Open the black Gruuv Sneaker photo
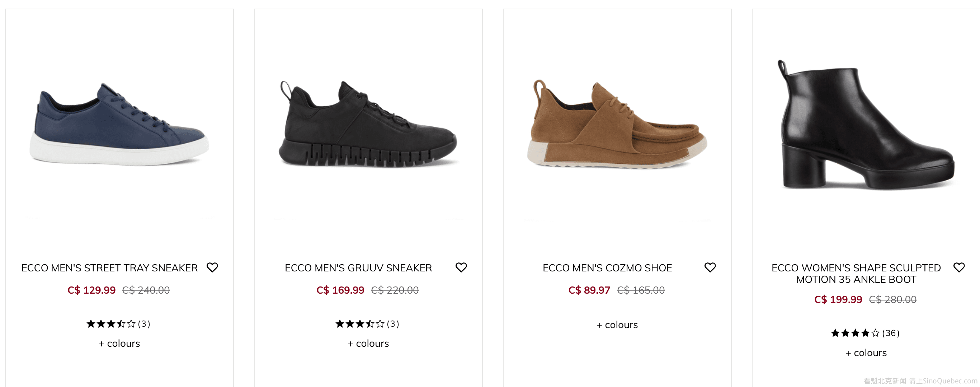980x387 pixels. (368, 126)
